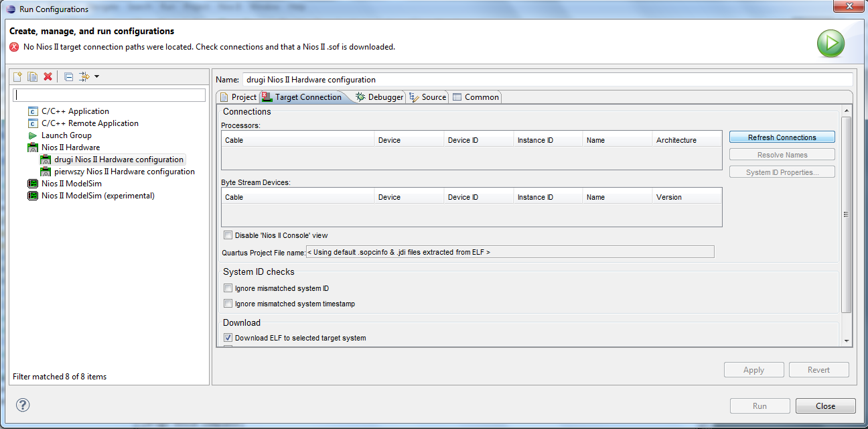Switch to the Project tab
Screen dimensions: 868x429
[238, 97]
